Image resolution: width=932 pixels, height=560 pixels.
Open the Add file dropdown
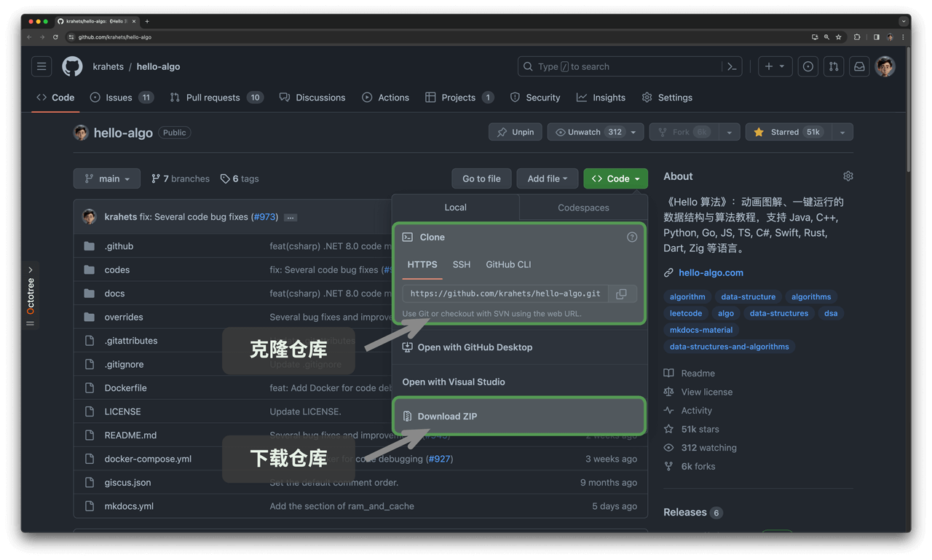click(547, 178)
